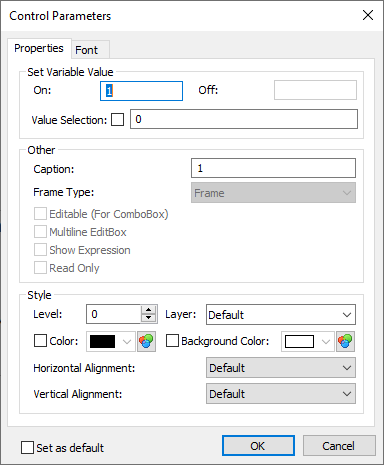Screen dimensions: 384x465
Task: Tick the Editable (For ComboBox) checkbox
Action: (40, 214)
